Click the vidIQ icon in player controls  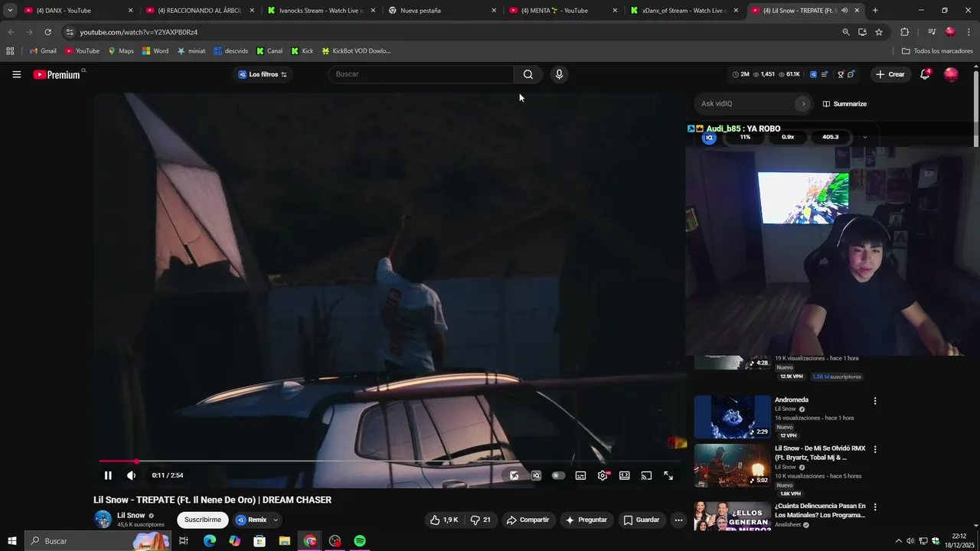click(x=536, y=475)
